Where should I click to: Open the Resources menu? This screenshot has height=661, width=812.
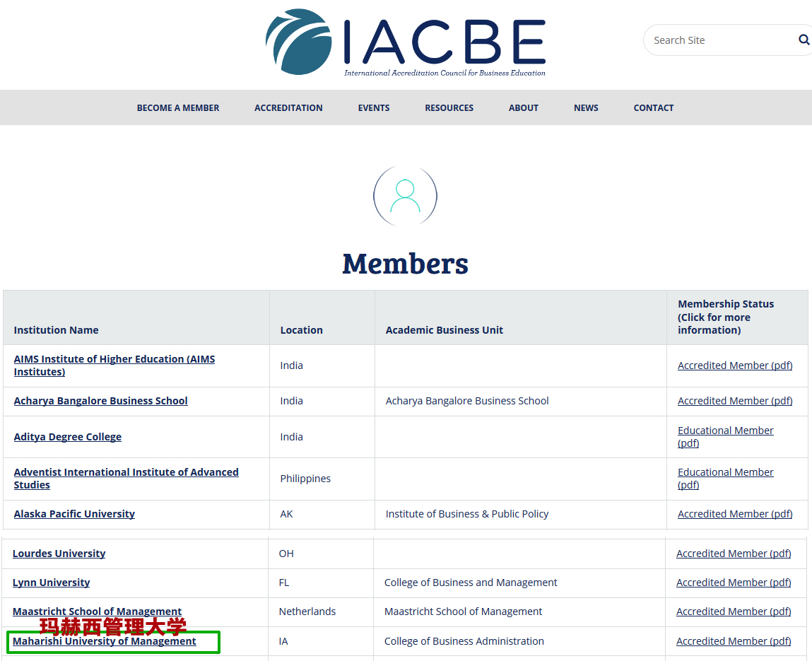pos(449,107)
